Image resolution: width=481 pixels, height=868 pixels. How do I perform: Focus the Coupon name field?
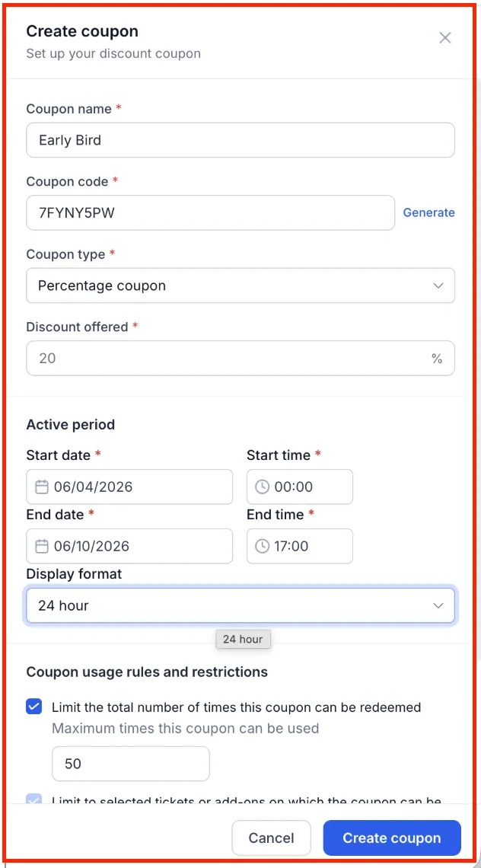pyautogui.click(x=240, y=140)
